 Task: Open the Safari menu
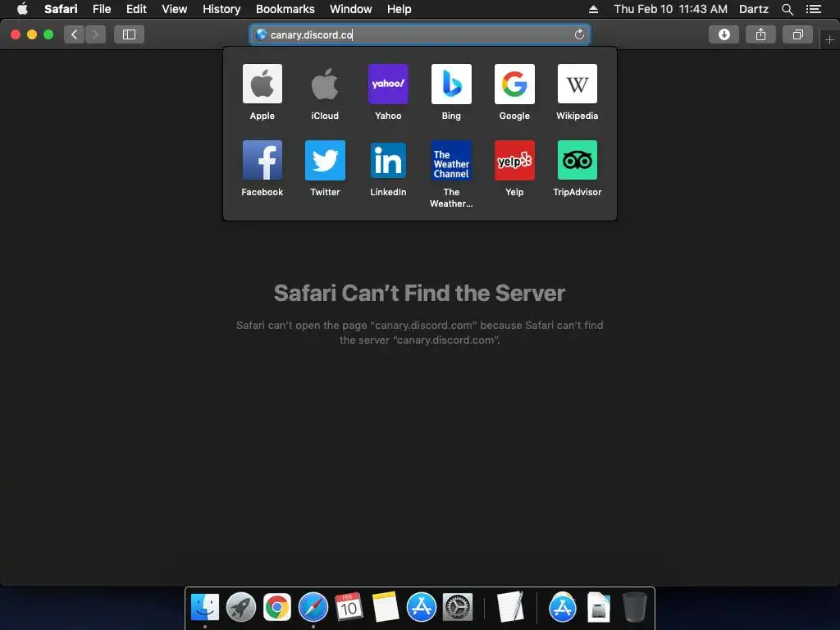click(x=61, y=9)
